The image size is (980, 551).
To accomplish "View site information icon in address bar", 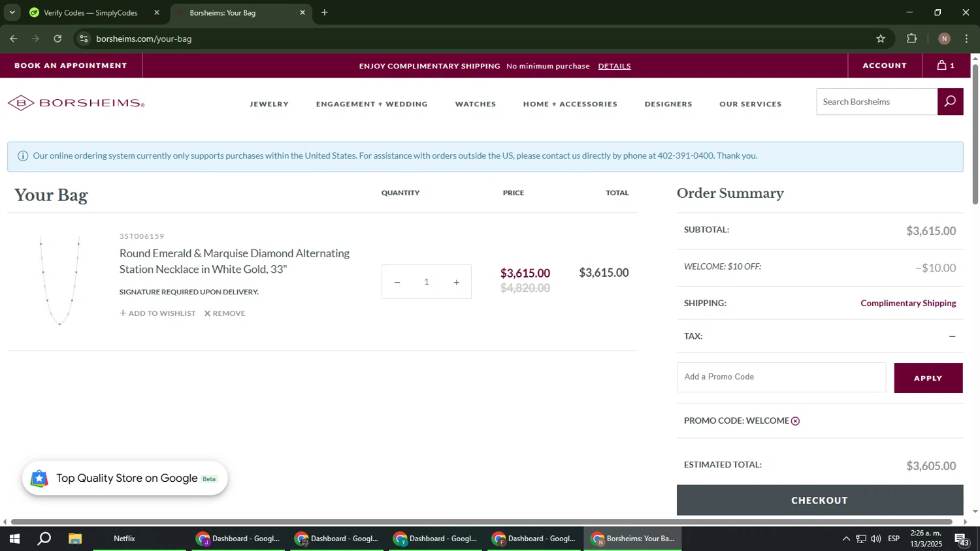I will pos(83,39).
